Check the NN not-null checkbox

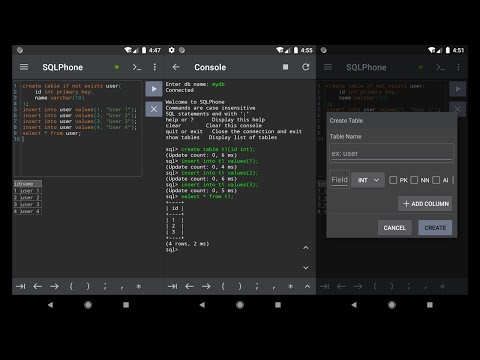point(414,180)
